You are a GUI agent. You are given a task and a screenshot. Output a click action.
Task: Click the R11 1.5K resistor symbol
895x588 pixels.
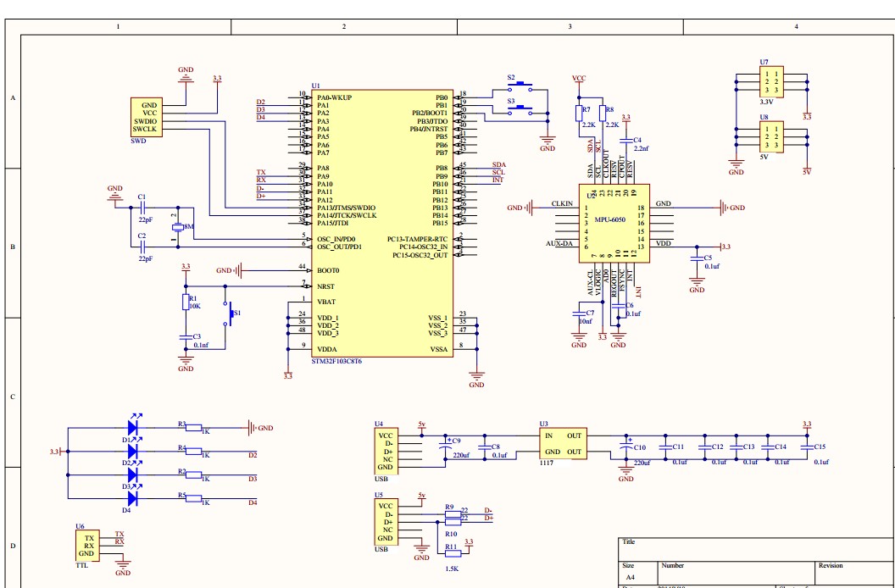[x=453, y=554]
